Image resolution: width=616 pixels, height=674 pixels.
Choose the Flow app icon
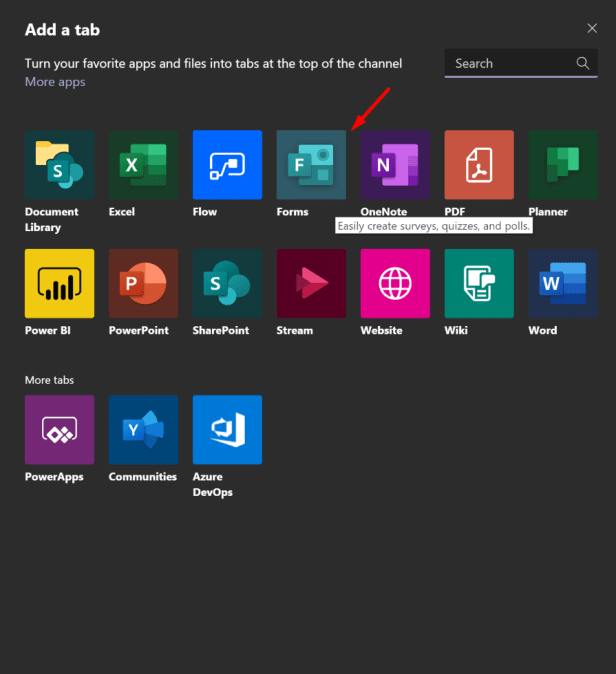227,165
